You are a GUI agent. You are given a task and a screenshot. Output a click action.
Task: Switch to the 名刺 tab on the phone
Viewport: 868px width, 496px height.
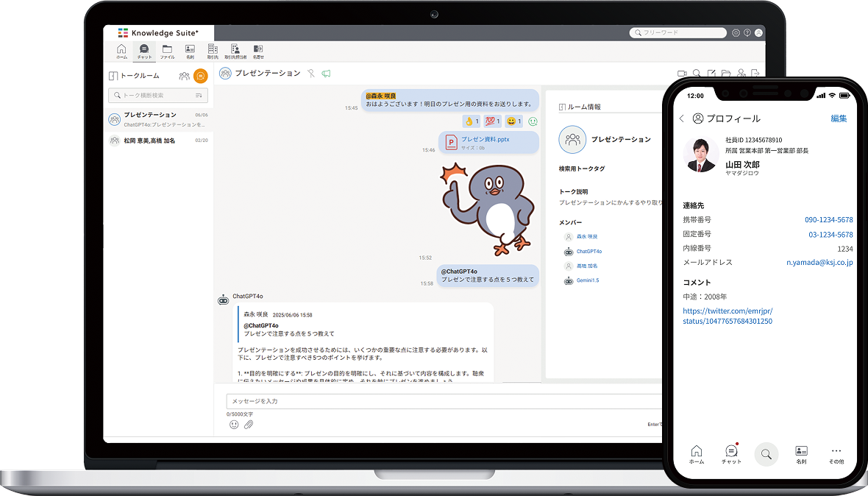point(801,454)
